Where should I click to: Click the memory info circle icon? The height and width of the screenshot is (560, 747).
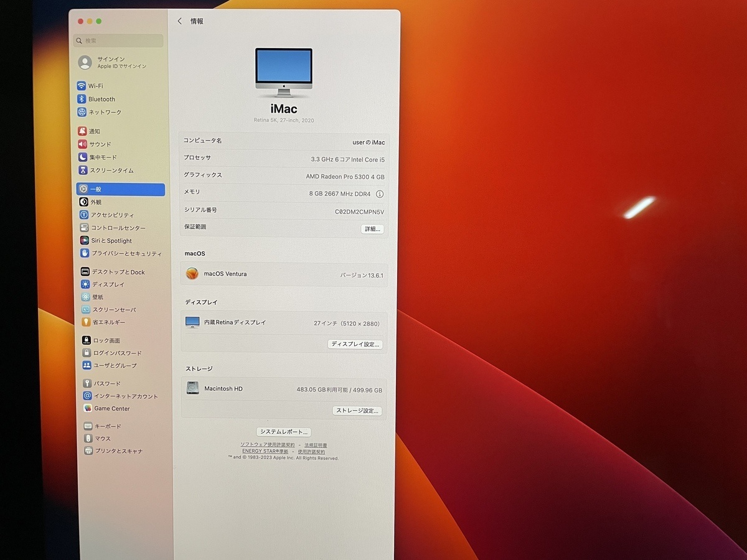(x=380, y=194)
